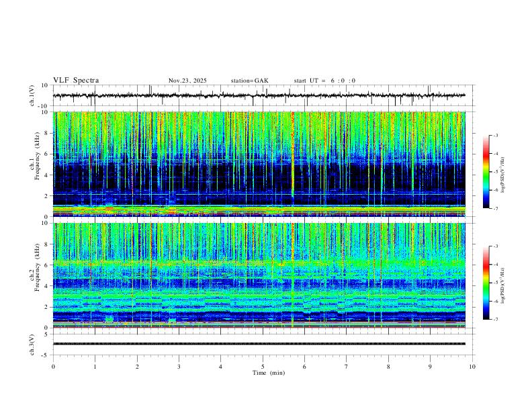This screenshot has width=532, height=411.
Task: Click the upper PSD color bar
Action: tap(486, 172)
